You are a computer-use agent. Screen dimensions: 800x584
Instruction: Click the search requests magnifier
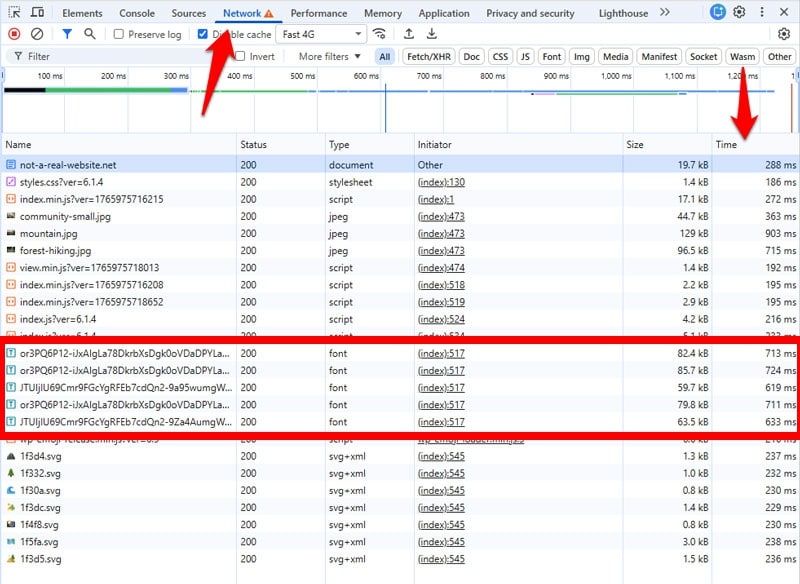click(88, 33)
